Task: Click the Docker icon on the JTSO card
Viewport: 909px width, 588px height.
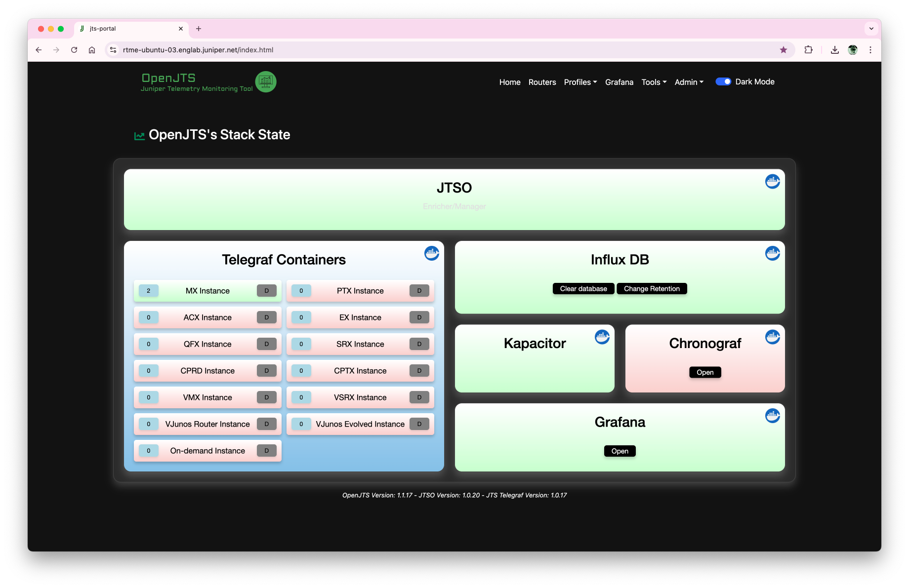Action: click(772, 181)
